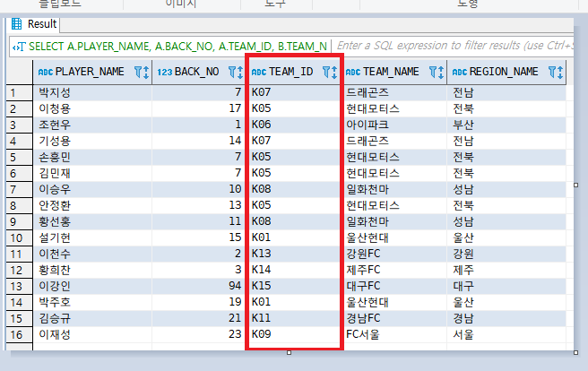
Task: Open filter icon on REGION_NAME column
Action: coord(552,72)
